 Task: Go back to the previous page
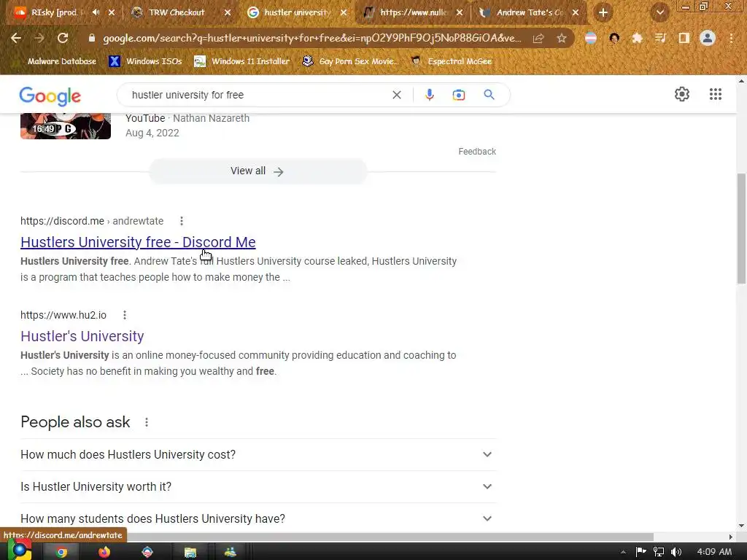pyautogui.click(x=16, y=38)
